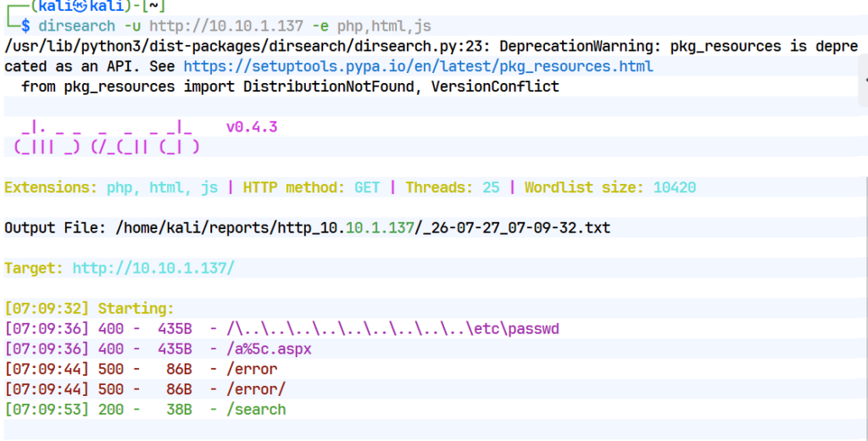Click the Threads value 25
The image size is (868, 441).
(x=491, y=187)
